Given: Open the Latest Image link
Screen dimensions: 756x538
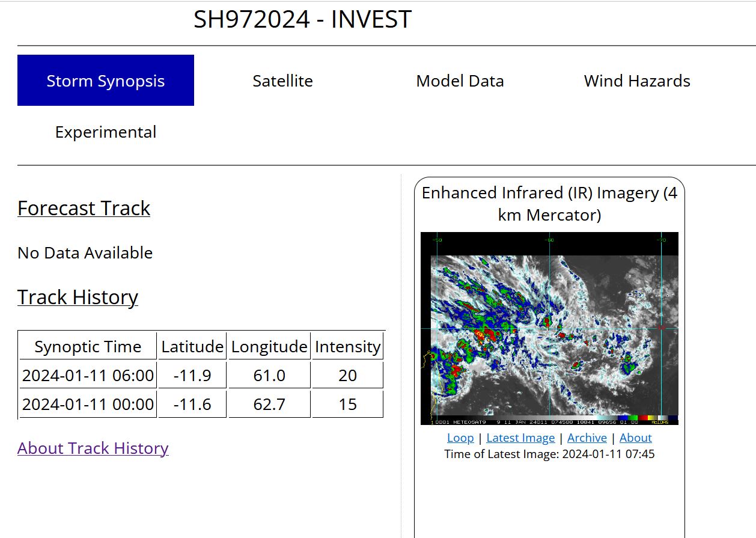Looking at the screenshot, I should pos(520,438).
